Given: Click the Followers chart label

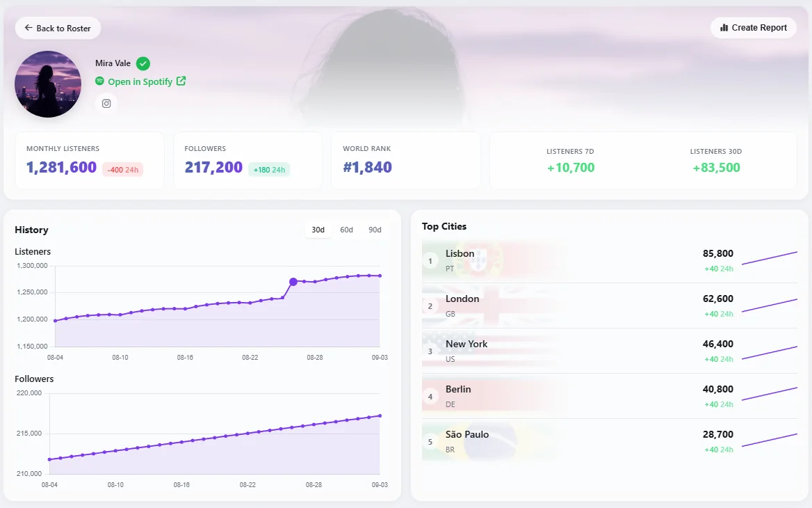Looking at the screenshot, I should point(34,379).
